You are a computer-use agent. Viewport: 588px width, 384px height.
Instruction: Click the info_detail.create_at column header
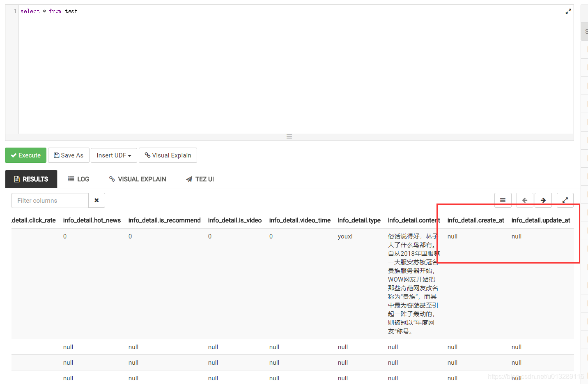(x=476, y=220)
